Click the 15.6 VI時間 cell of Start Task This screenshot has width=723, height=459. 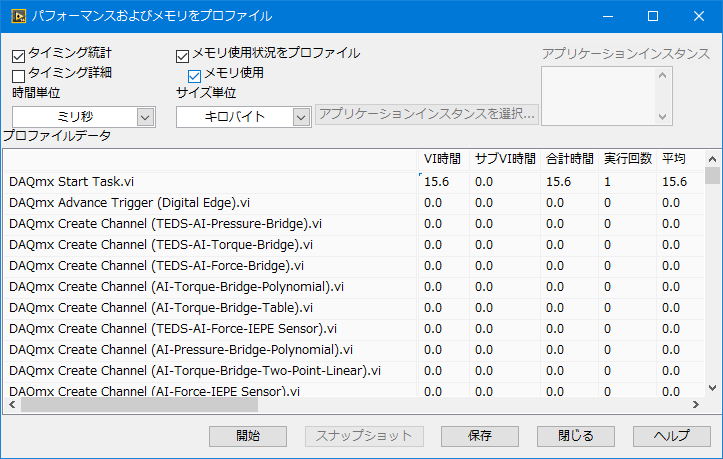(x=444, y=182)
